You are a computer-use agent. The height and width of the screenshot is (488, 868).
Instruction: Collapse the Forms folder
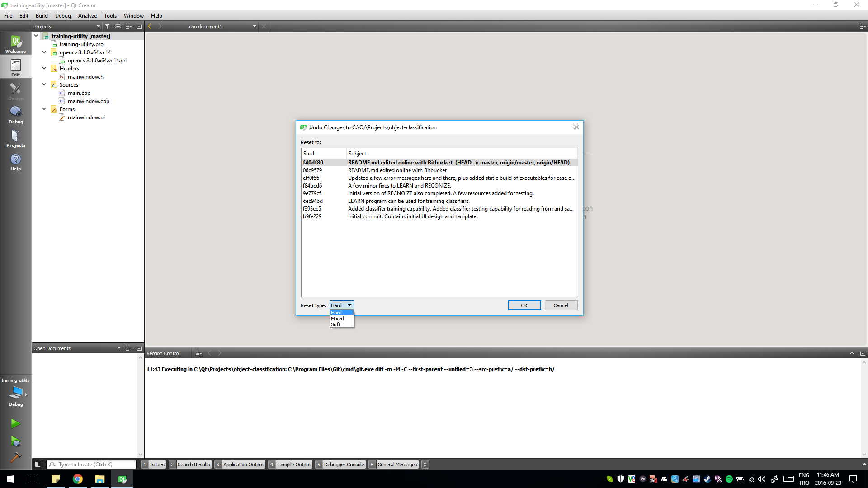44,109
